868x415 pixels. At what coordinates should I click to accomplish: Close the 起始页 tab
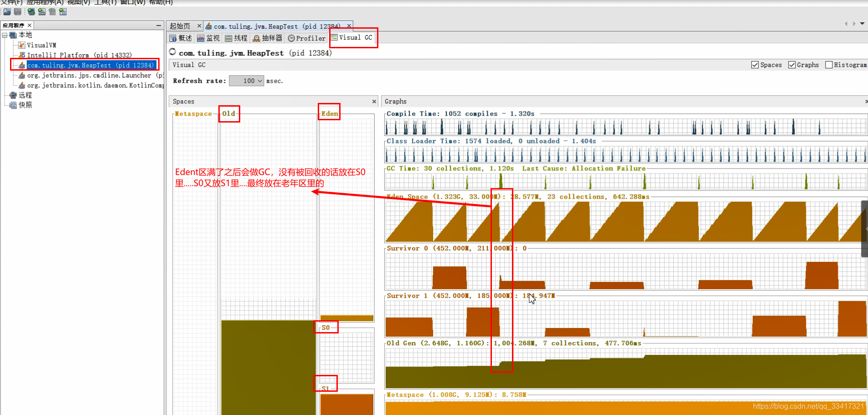click(199, 26)
